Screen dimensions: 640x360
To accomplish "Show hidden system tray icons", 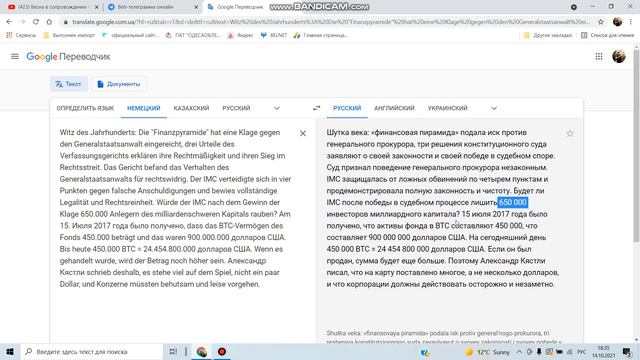I will (x=519, y=352).
